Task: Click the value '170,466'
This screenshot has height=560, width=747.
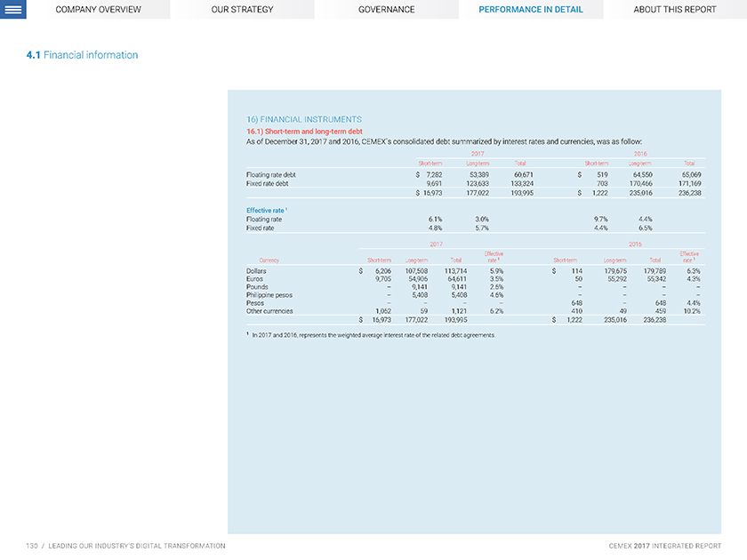Action: click(641, 183)
